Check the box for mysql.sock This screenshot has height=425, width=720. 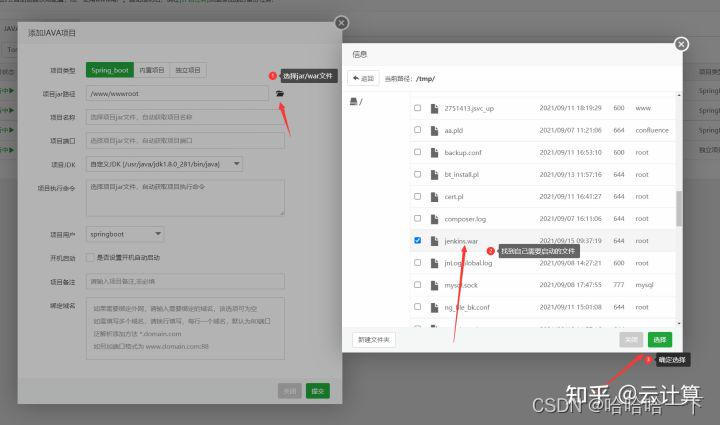click(x=417, y=285)
